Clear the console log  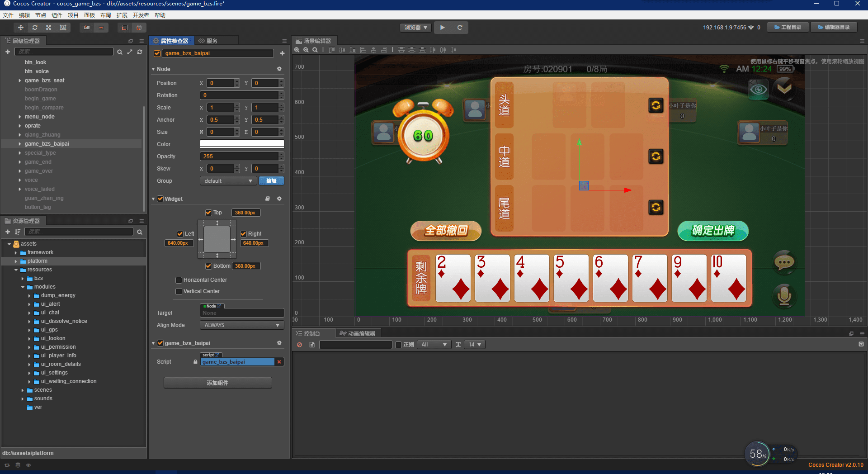[299, 345]
